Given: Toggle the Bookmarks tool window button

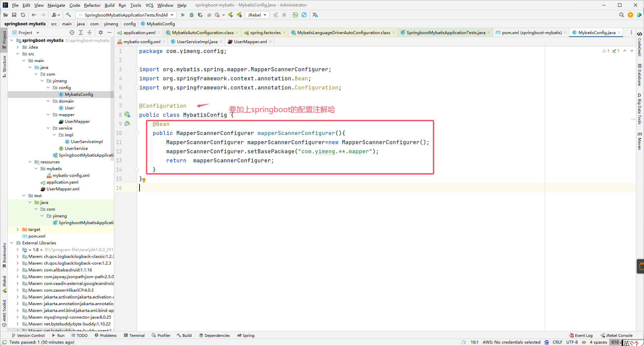Looking at the screenshot, I should (4, 256).
